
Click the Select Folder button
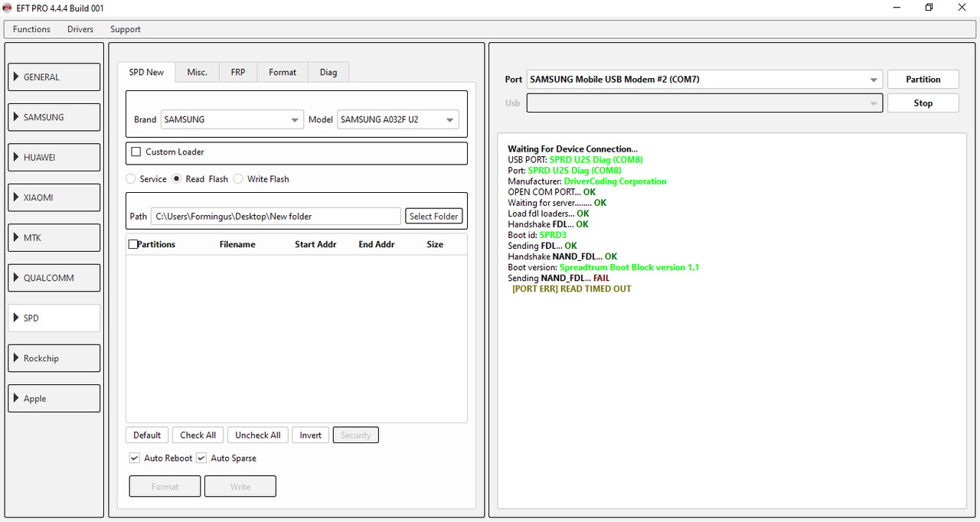(434, 217)
